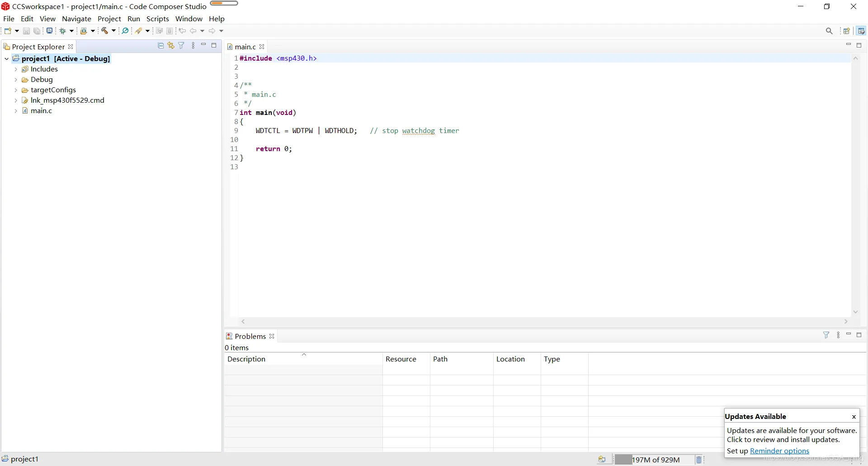Toggle Link with Editor in Project Explorer
Screen dimensions: 868x466
(171, 46)
